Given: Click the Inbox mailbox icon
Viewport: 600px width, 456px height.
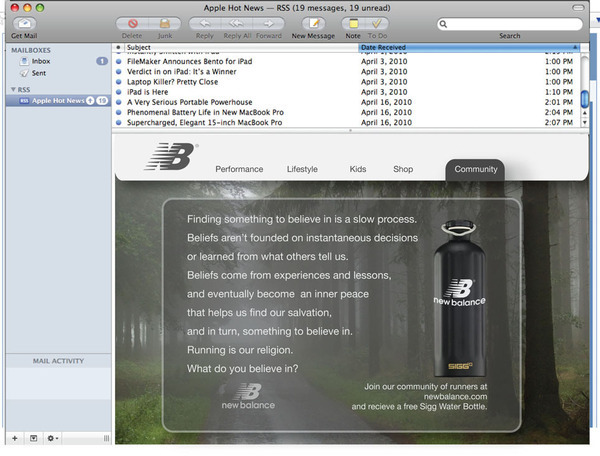Looking at the screenshot, I should point(24,61).
